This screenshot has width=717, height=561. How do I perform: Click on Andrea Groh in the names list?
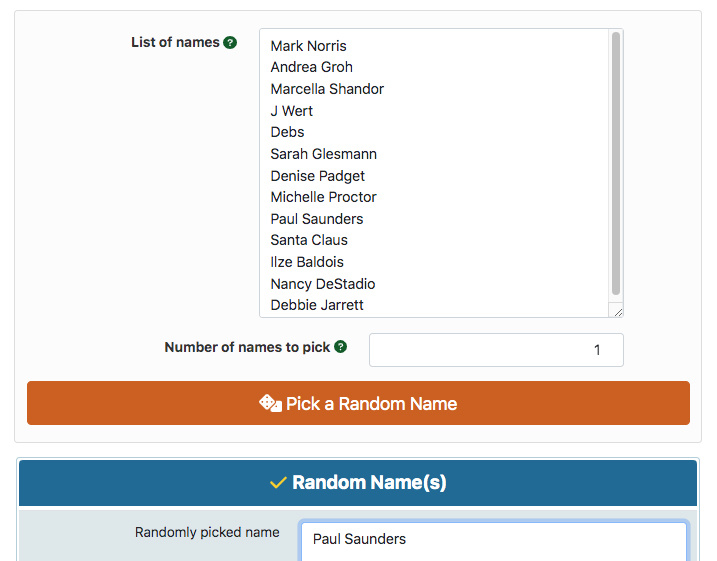point(311,67)
